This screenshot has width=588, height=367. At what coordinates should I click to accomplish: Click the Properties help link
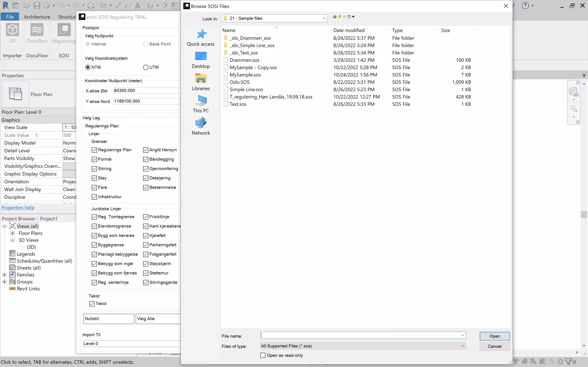[18, 208]
